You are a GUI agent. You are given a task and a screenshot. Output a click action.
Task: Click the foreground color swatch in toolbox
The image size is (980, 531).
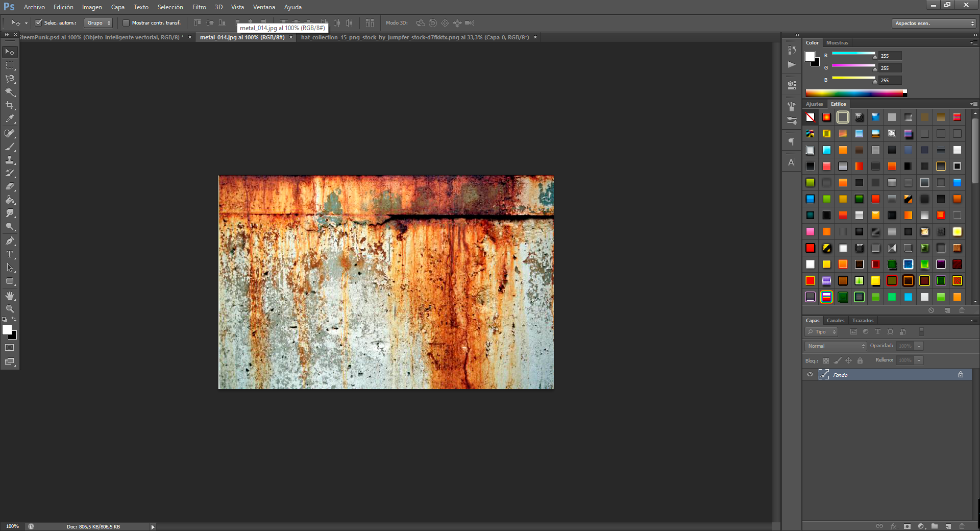(7, 330)
